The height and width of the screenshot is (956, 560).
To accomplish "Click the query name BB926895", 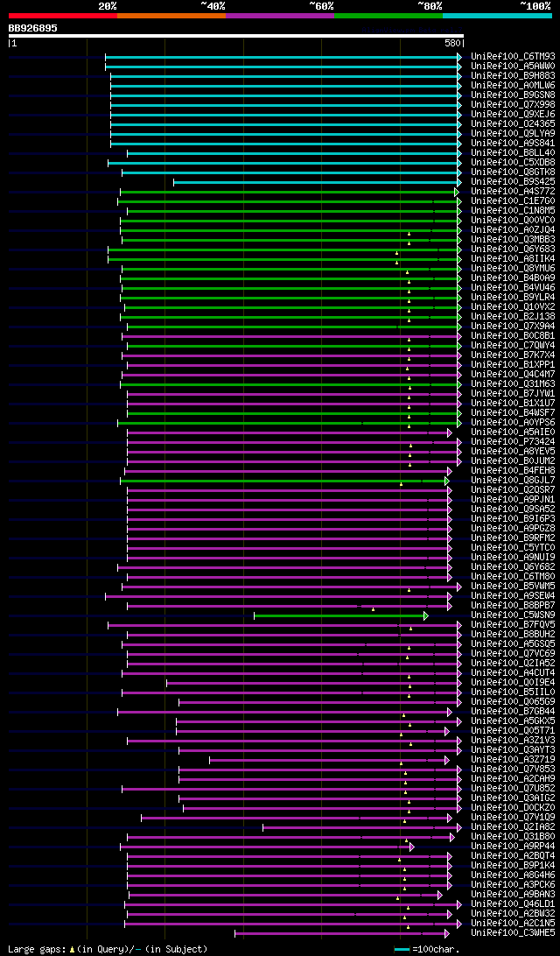I will (33, 28).
